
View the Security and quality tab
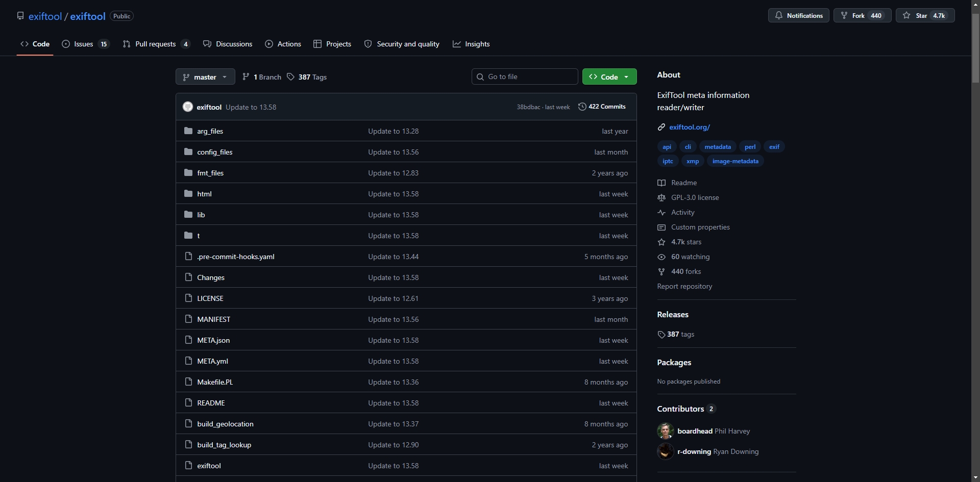click(402, 44)
